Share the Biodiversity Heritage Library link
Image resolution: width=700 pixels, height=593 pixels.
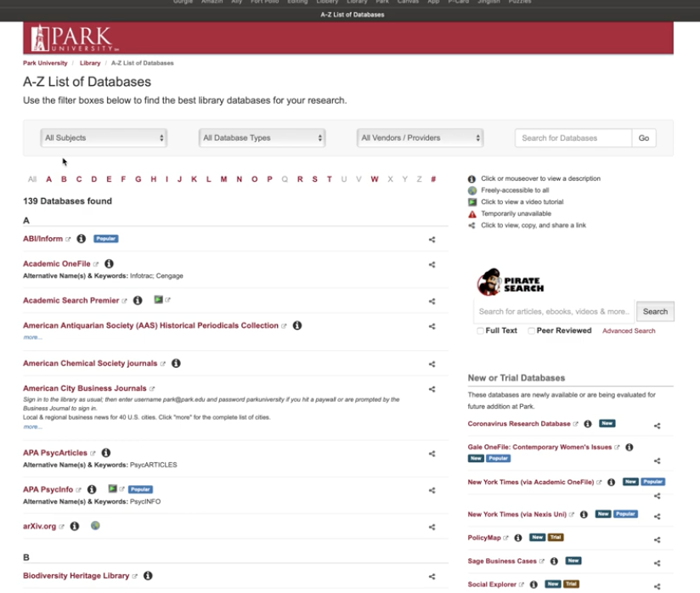432,577
